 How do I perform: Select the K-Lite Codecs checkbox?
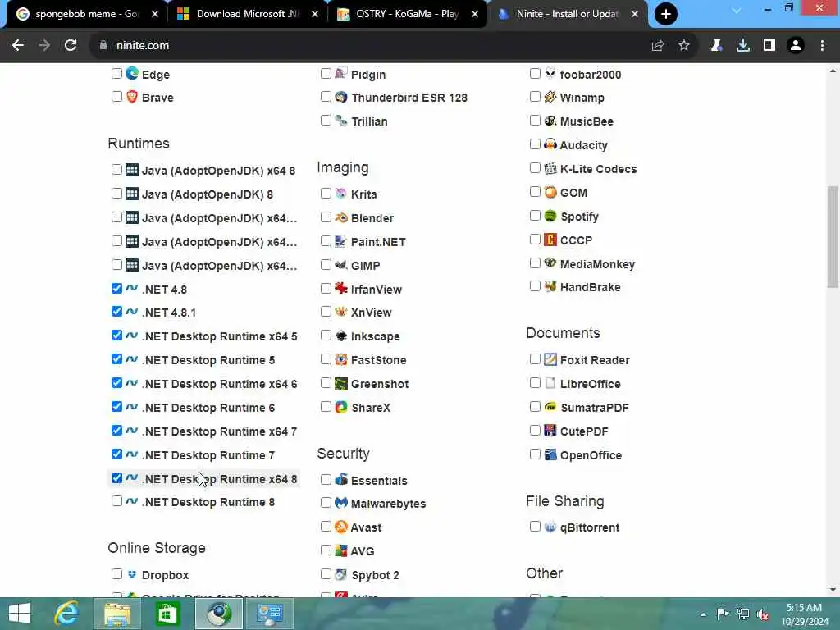[535, 168]
